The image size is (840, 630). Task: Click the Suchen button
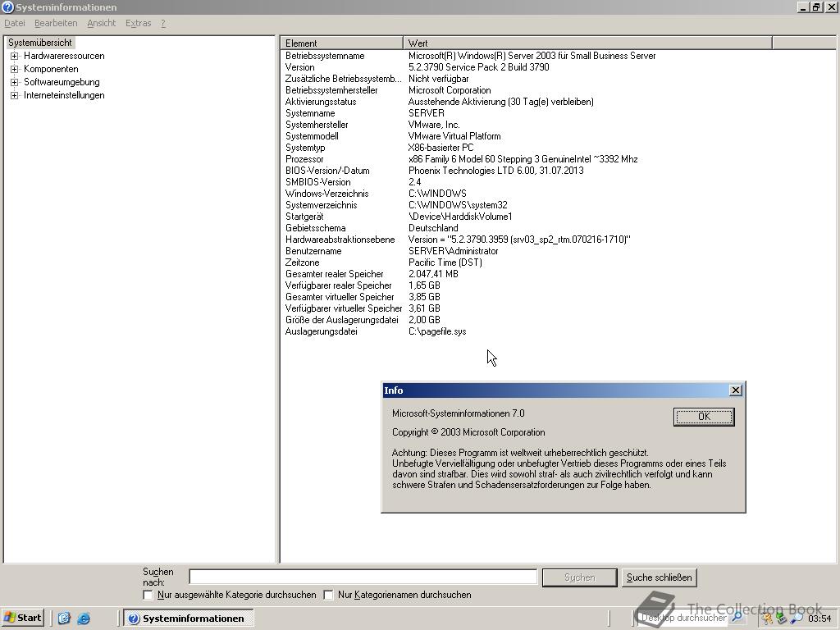pyautogui.click(x=579, y=577)
